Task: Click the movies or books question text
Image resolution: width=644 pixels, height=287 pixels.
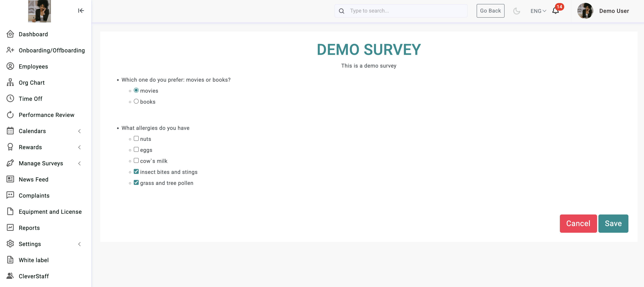Action: (x=176, y=80)
